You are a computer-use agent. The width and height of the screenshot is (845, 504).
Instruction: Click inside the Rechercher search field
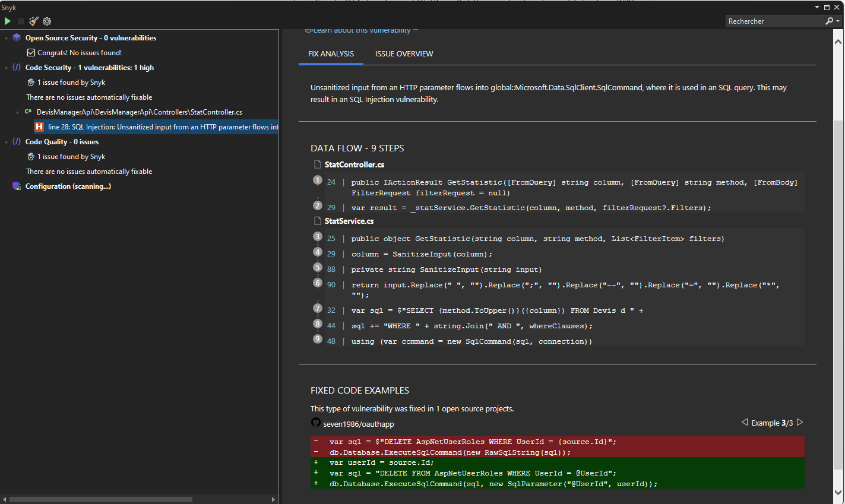(x=775, y=21)
